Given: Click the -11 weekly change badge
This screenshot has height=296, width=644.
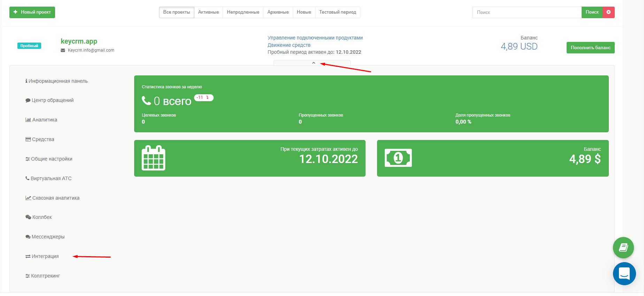Looking at the screenshot, I should click(204, 98).
